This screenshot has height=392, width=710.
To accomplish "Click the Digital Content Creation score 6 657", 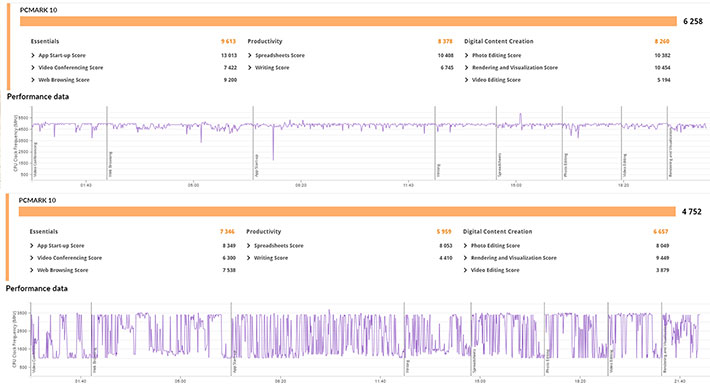I will [660, 231].
